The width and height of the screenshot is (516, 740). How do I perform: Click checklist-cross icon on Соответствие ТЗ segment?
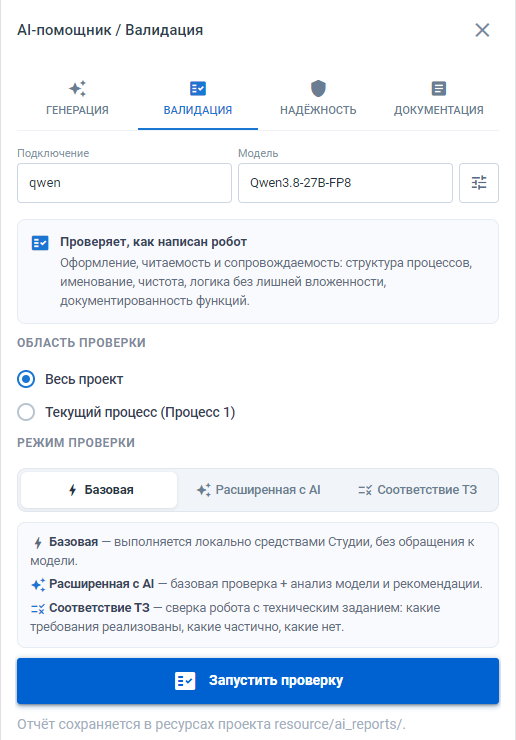click(x=365, y=490)
